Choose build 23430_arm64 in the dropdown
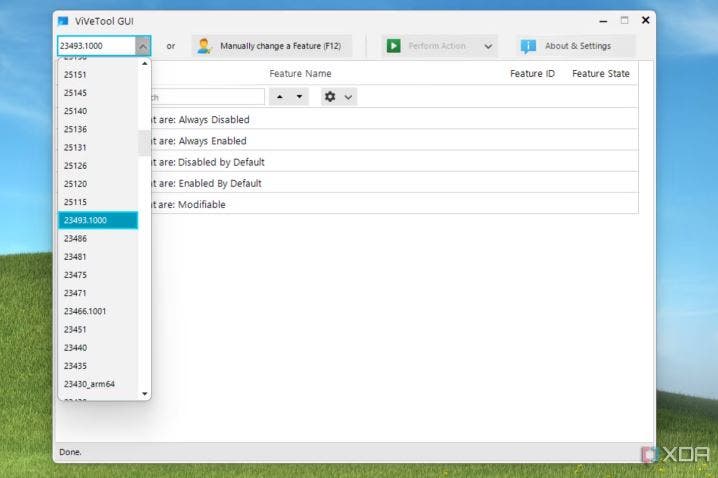 tap(98, 384)
